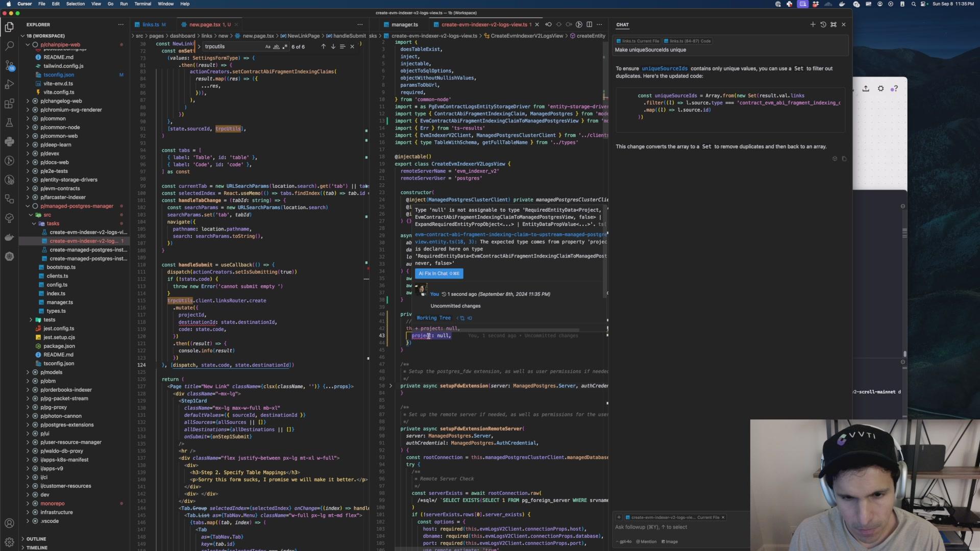Open Source Control view in activity bar
Viewport: 980px width, 551px height.
point(9,65)
